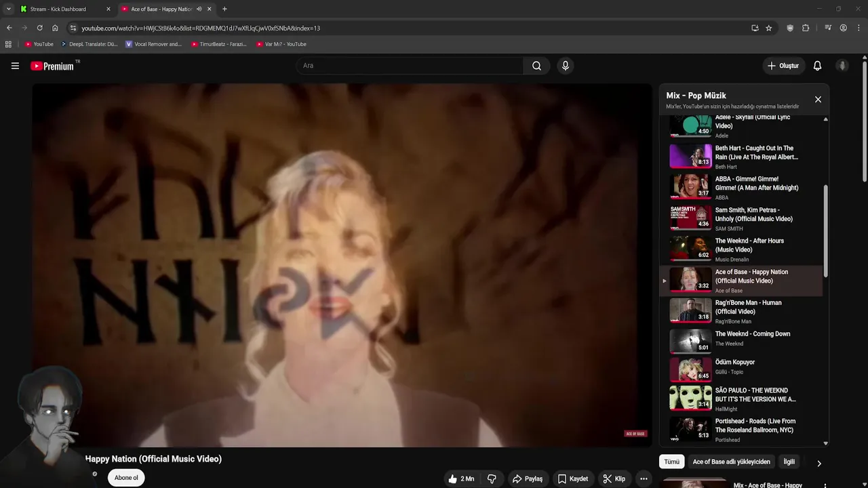This screenshot has height=488, width=868.
Task: Close the Ace of Base YouTube tab
Action: coord(210,9)
